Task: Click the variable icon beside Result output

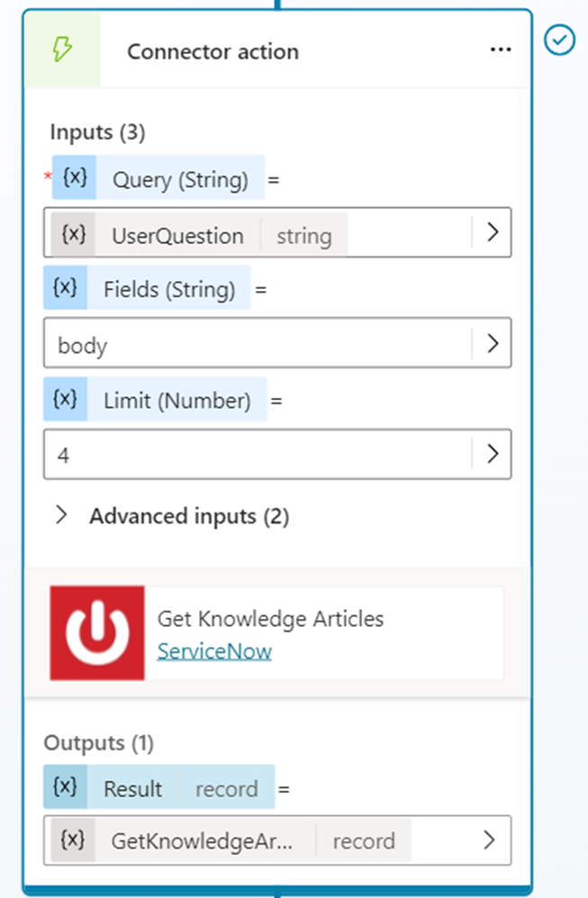Action: [x=66, y=788]
